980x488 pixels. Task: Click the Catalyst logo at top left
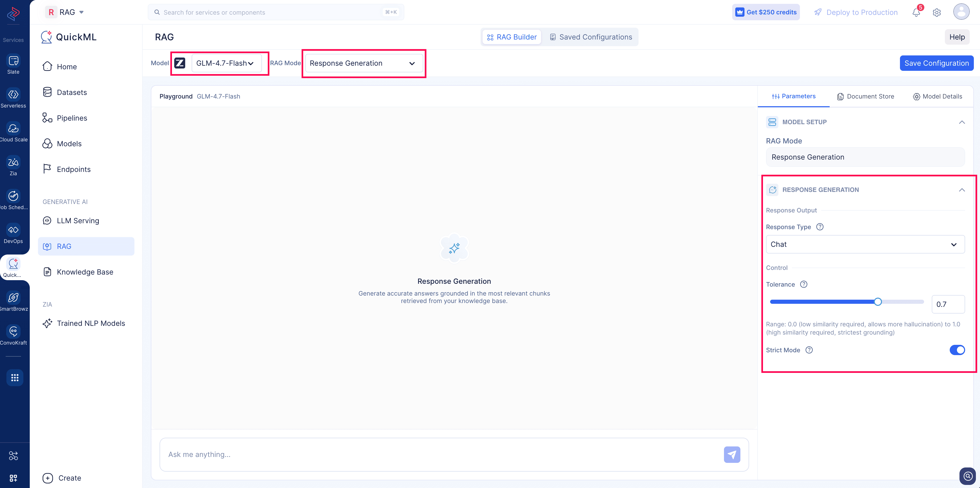13,14
